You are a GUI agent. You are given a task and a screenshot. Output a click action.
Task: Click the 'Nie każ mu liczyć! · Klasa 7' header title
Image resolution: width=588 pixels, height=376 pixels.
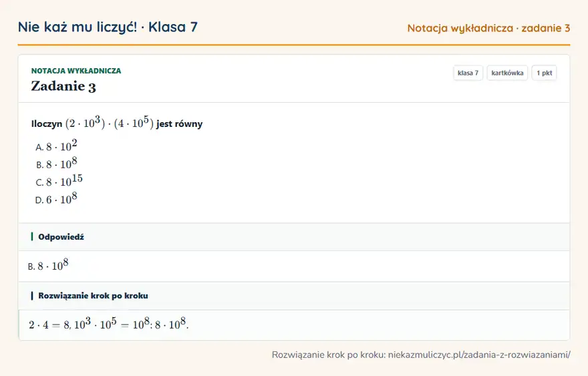[x=108, y=27]
